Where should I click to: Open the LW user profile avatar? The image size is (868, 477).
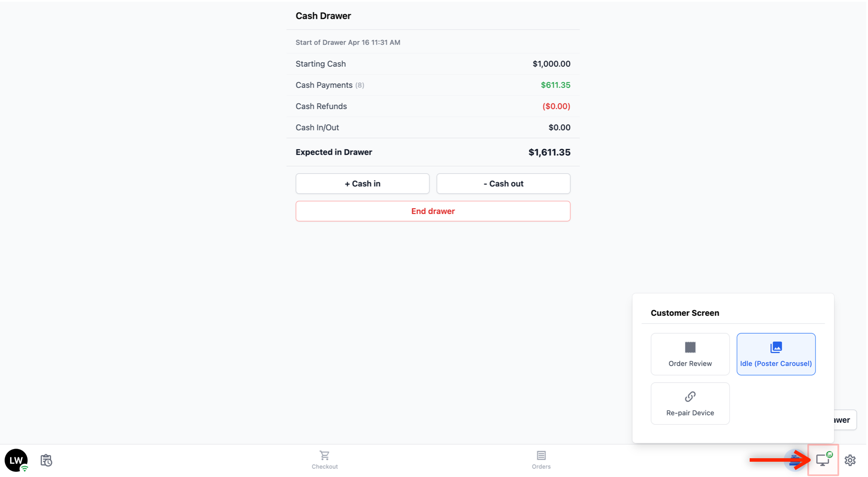16,460
